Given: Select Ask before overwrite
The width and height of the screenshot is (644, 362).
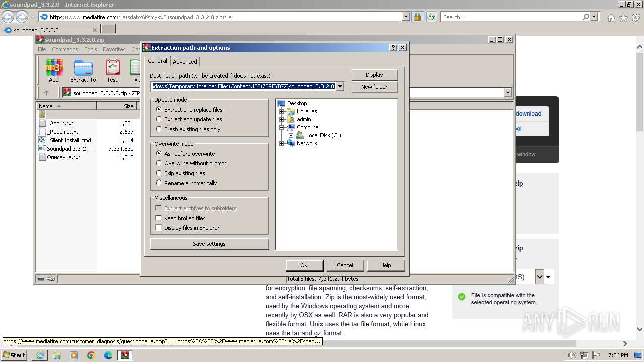Looking at the screenshot, I should (159, 153).
